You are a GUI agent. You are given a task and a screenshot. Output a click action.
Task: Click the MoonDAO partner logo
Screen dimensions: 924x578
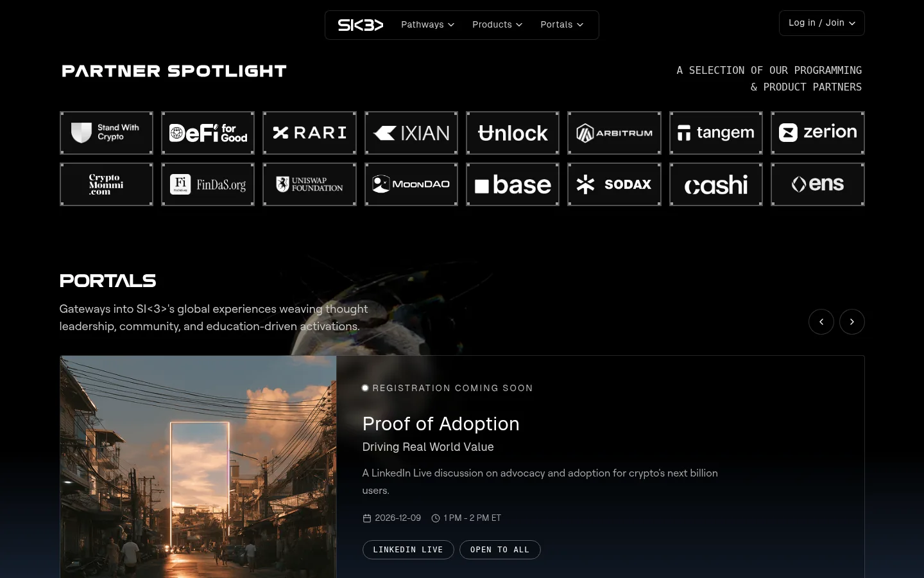coord(411,184)
